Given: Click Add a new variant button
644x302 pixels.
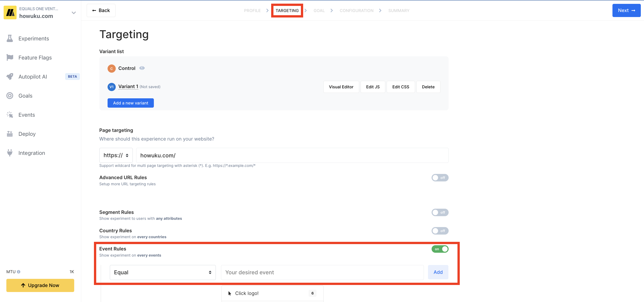Looking at the screenshot, I should [130, 103].
